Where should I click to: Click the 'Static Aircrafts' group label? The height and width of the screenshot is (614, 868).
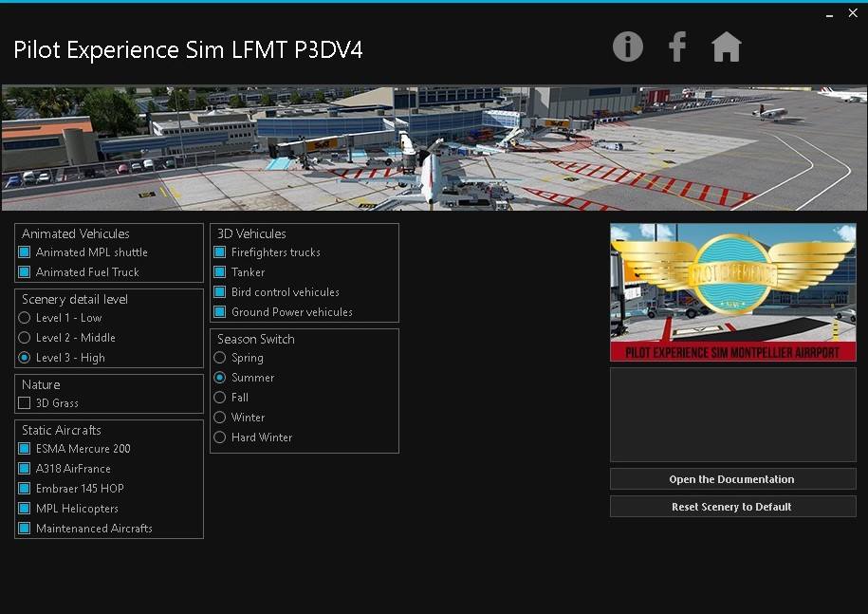pyautogui.click(x=62, y=430)
